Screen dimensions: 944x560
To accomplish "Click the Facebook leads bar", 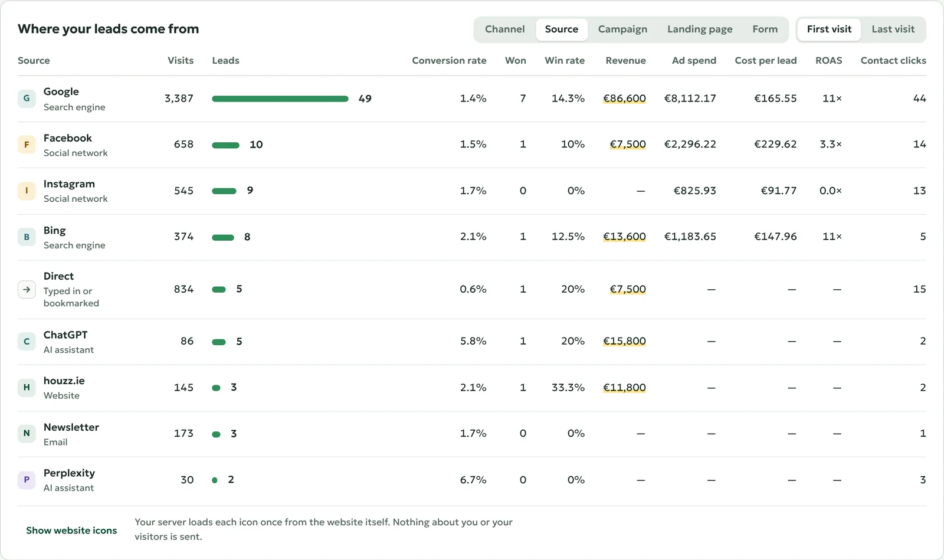I will point(225,145).
